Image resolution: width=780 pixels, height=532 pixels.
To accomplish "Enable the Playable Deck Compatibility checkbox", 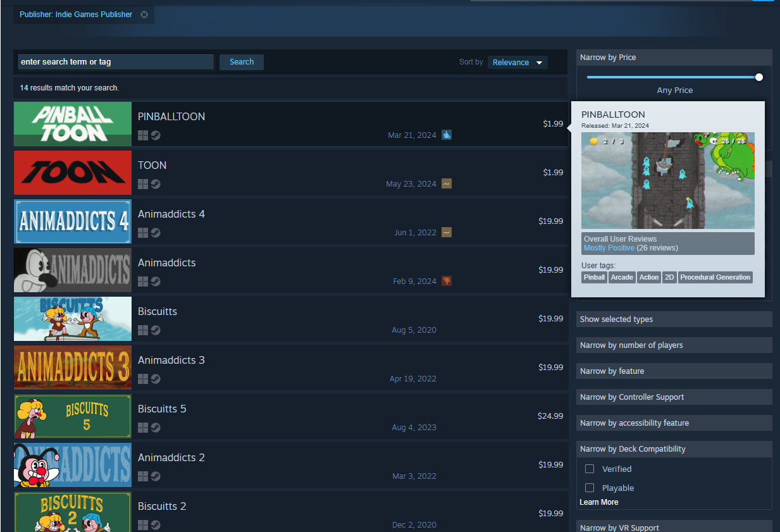I will (x=590, y=488).
